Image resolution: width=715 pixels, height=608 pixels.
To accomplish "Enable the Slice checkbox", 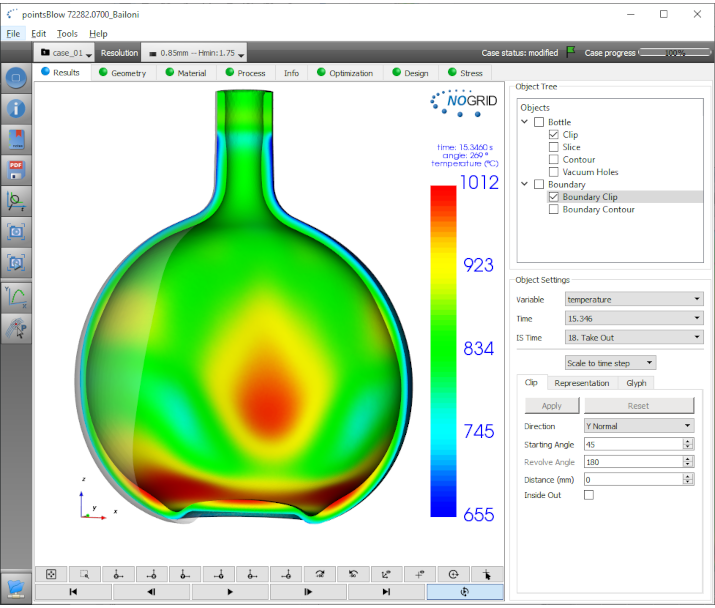I will click(x=554, y=147).
